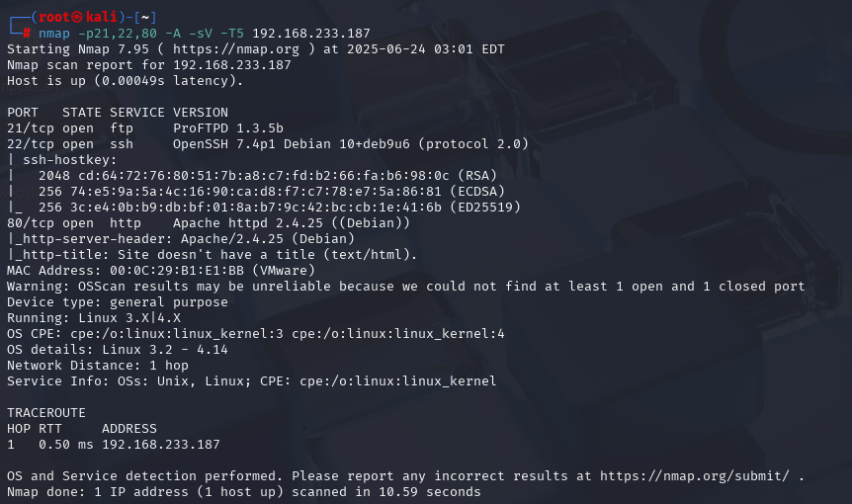This screenshot has height=504, width=852.
Task: Click the https://nmap.org link in Starting line
Action: point(236,49)
